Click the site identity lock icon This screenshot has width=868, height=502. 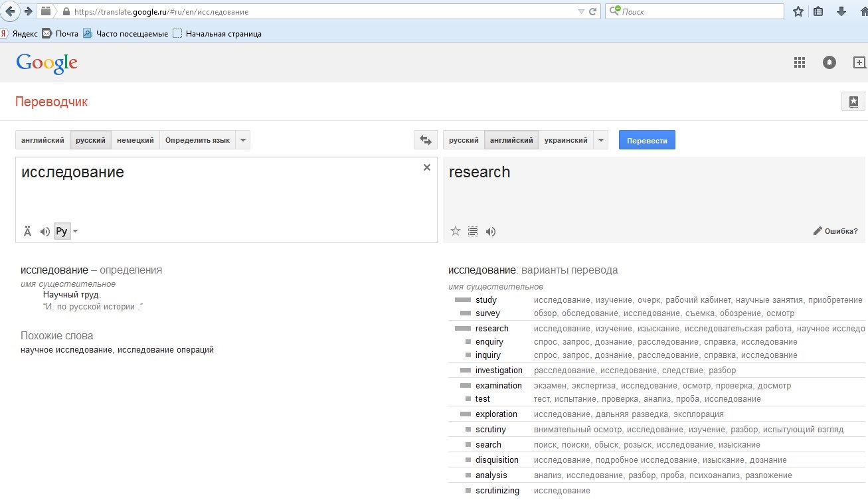coord(65,11)
